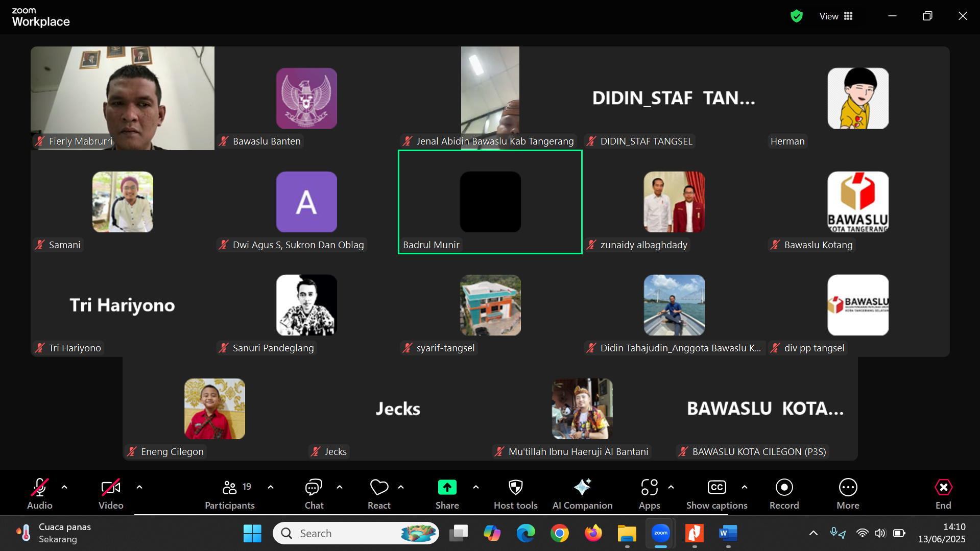
Task: Toggle Show captions in the toolbar
Action: [716, 493]
